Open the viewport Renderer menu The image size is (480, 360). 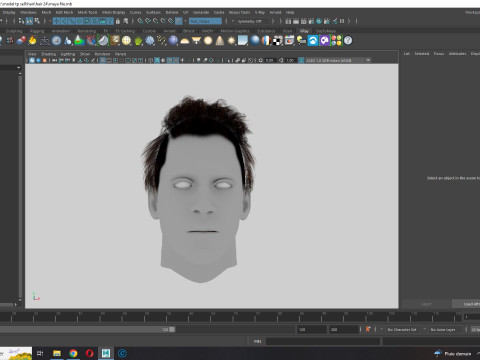click(102, 54)
